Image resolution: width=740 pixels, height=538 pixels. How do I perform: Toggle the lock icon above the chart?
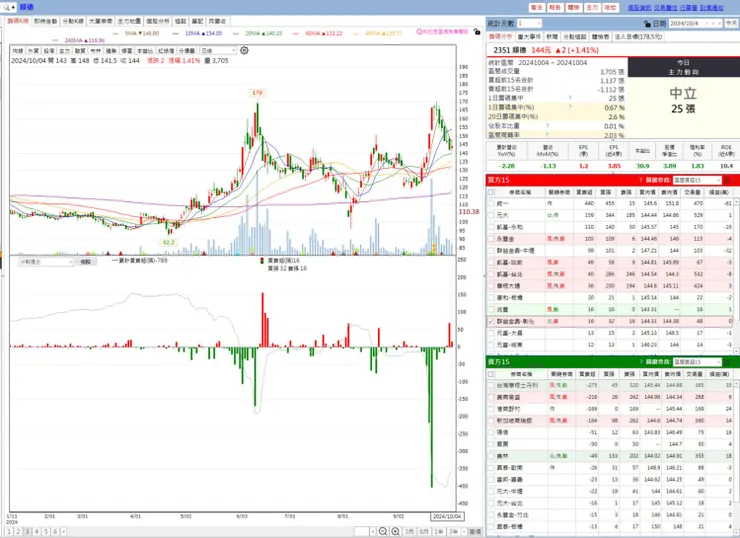click(477, 32)
